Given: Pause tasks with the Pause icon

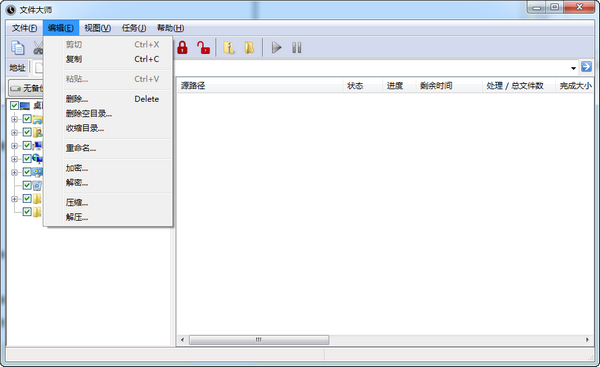Looking at the screenshot, I should (297, 48).
